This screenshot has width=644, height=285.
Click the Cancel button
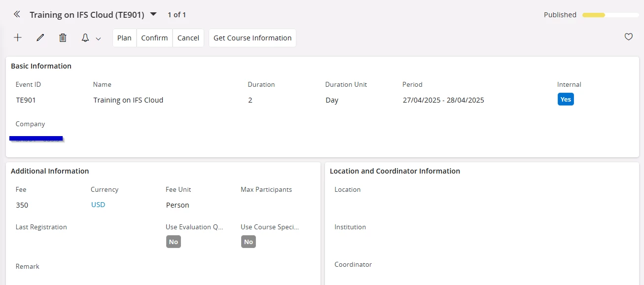click(x=188, y=38)
